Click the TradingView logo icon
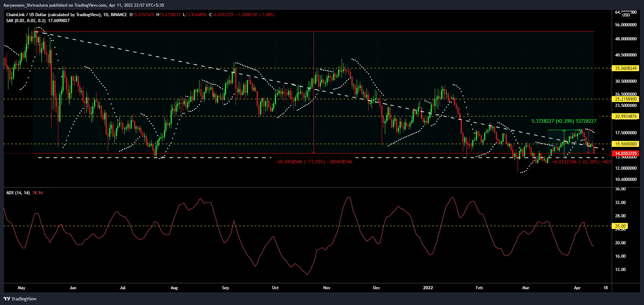The image size is (644, 305). 7,299
